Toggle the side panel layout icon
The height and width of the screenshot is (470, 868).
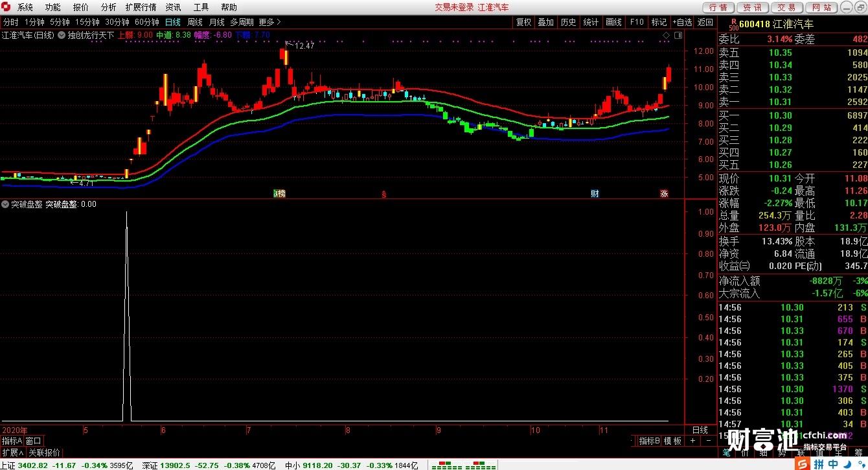pyautogui.click(x=678, y=34)
